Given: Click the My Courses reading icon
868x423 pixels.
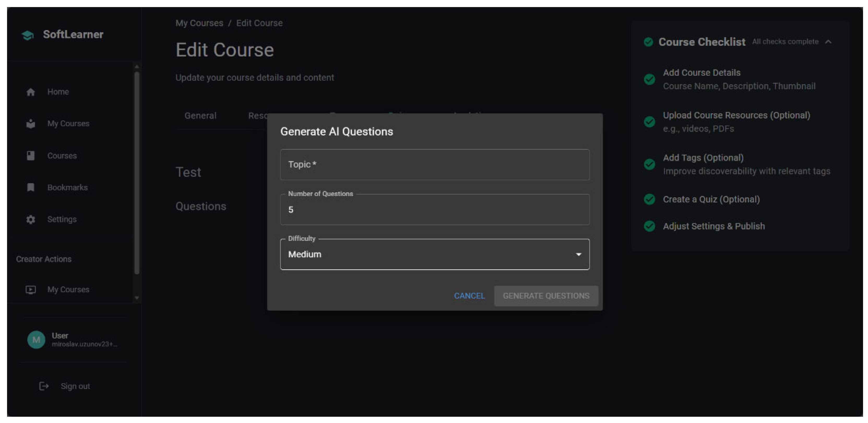Looking at the screenshot, I should tap(31, 124).
